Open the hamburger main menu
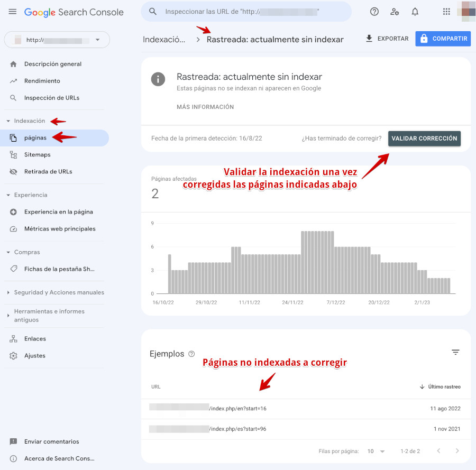Image resolution: width=476 pixels, height=470 pixels. (x=13, y=12)
